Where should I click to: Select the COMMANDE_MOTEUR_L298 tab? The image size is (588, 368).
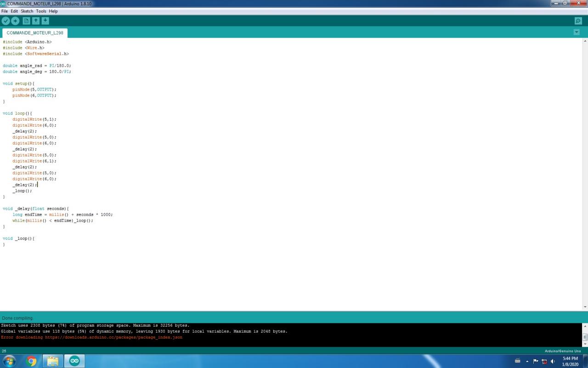pyautogui.click(x=35, y=33)
